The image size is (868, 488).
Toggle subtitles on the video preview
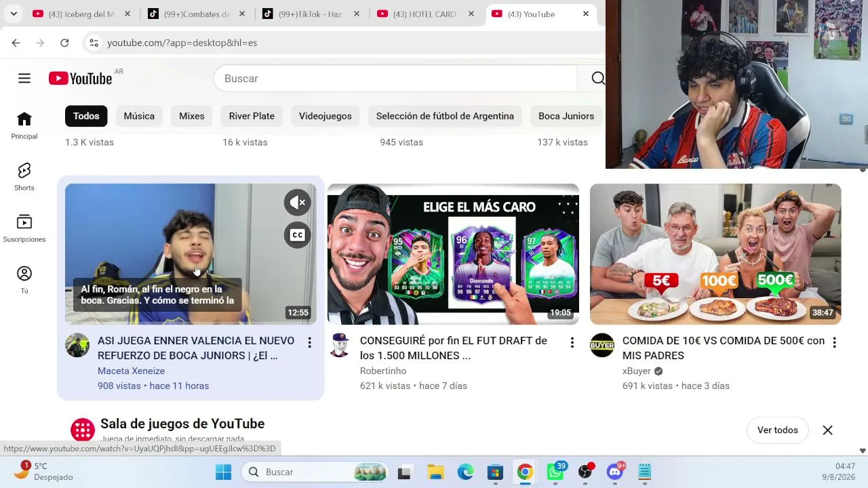click(x=298, y=235)
